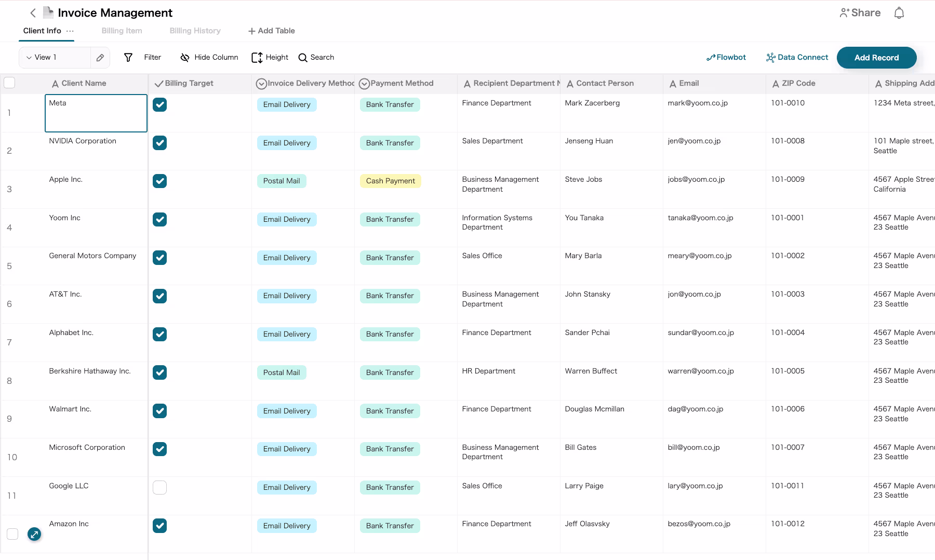Edit View 1 with the pencil icon

coord(100,57)
